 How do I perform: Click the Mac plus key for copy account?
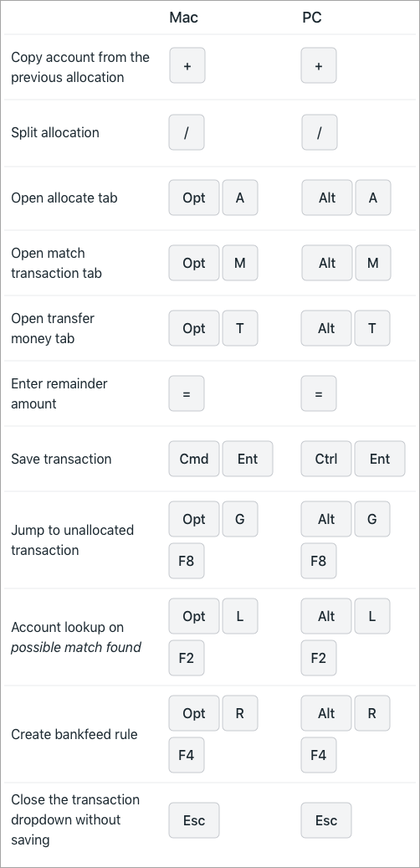coord(187,66)
